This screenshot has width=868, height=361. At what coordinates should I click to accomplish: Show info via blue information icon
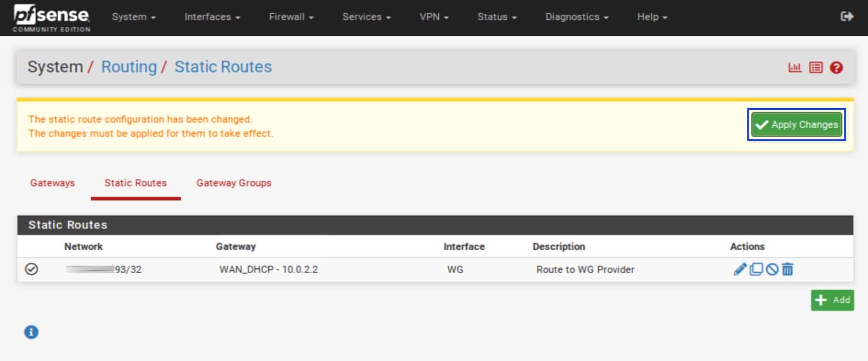point(31,332)
